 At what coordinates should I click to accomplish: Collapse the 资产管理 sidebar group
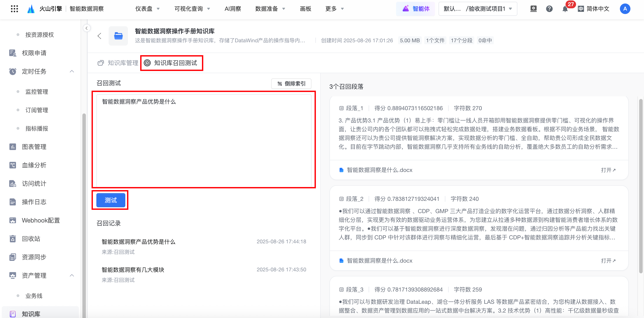(x=72, y=275)
